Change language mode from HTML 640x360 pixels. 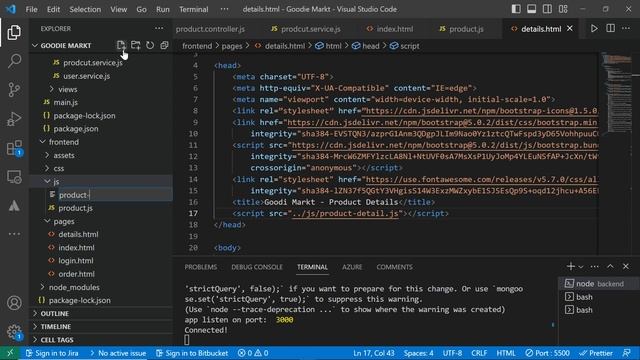(x=506, y=353)
